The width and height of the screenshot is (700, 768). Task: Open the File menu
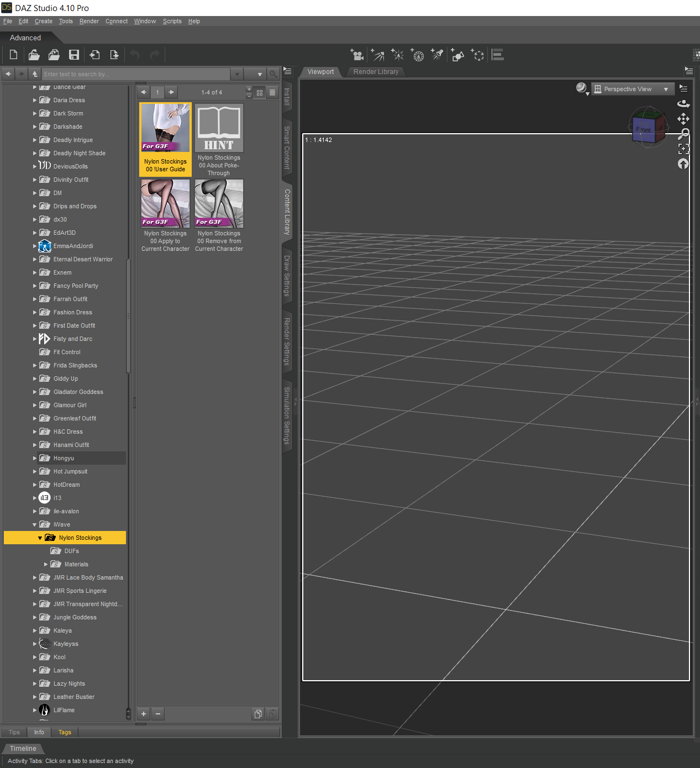(8, 22)
